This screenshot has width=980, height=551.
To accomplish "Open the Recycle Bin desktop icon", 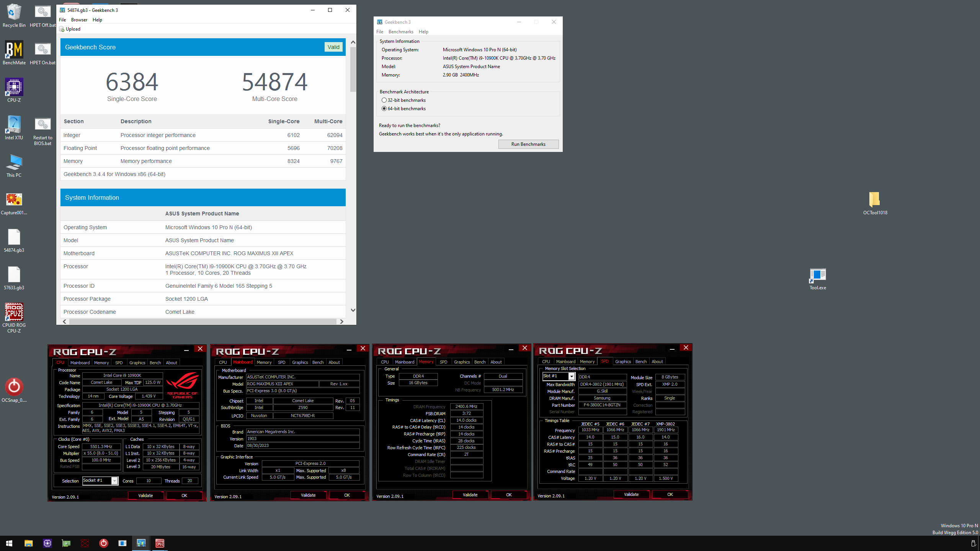I will point(14,15).
